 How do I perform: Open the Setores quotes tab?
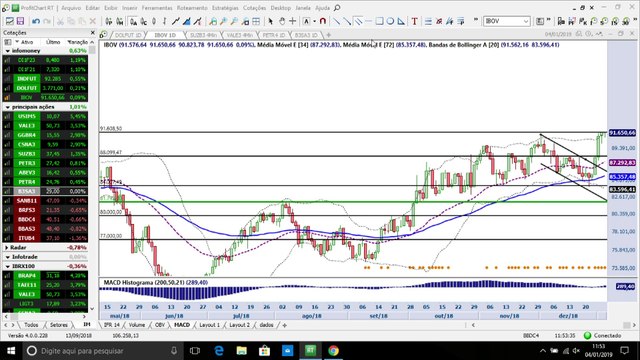coord(59,325)
